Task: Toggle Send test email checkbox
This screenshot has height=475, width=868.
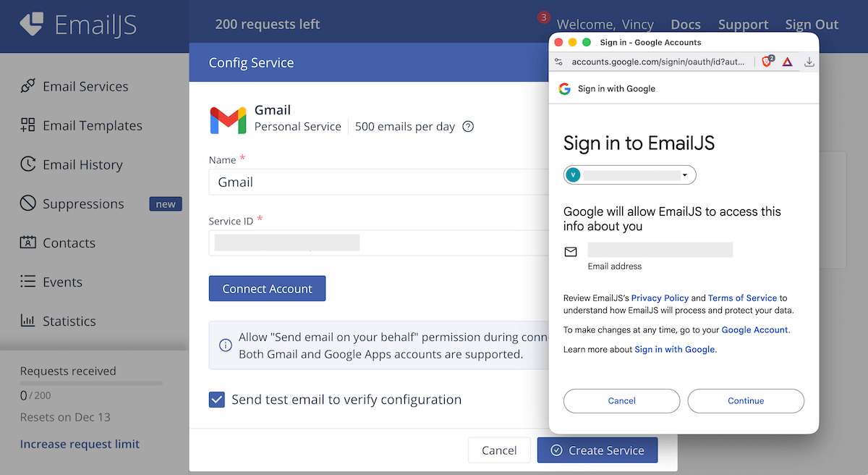Action: click(217, 400)
